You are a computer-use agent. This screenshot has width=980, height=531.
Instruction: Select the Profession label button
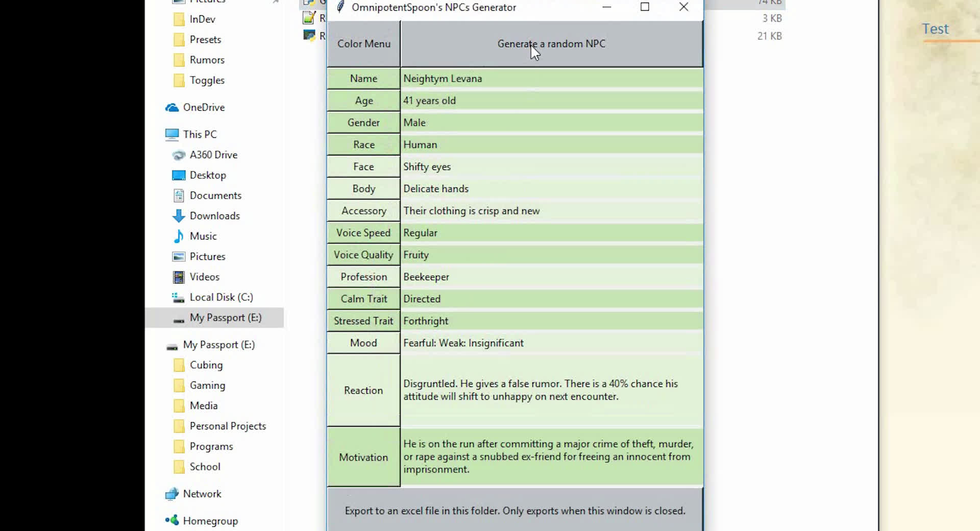point(363,277)
